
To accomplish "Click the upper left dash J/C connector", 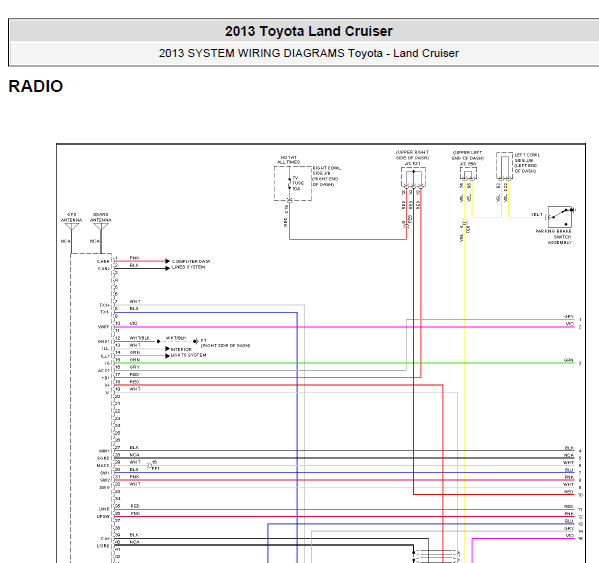I will (x=468, y=174).
